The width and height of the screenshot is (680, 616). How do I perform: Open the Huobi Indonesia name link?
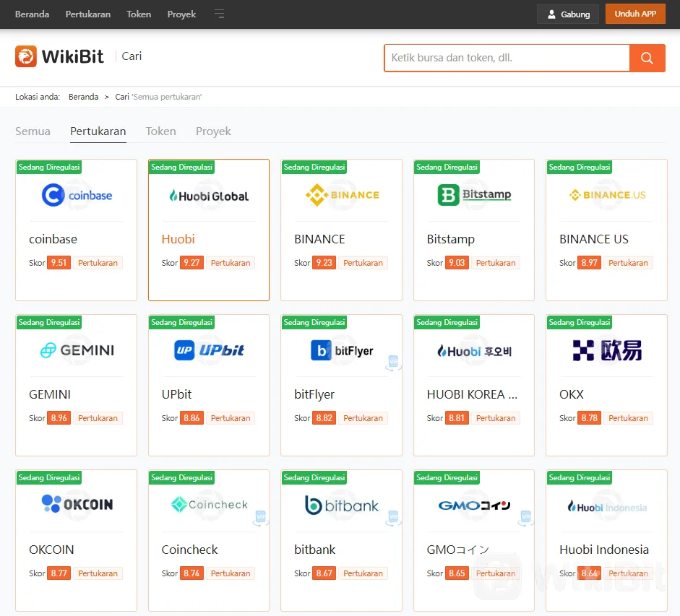point(604,550)
